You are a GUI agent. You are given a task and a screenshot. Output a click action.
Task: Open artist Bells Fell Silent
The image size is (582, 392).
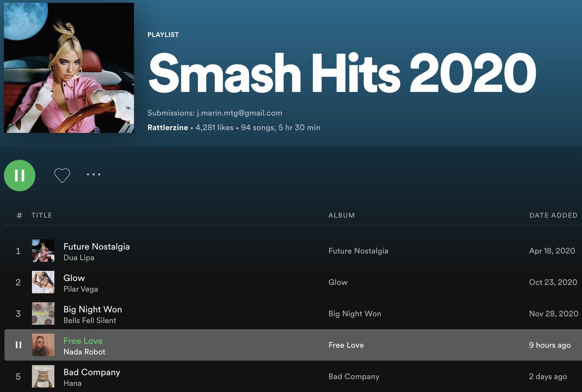click(90, 320)
